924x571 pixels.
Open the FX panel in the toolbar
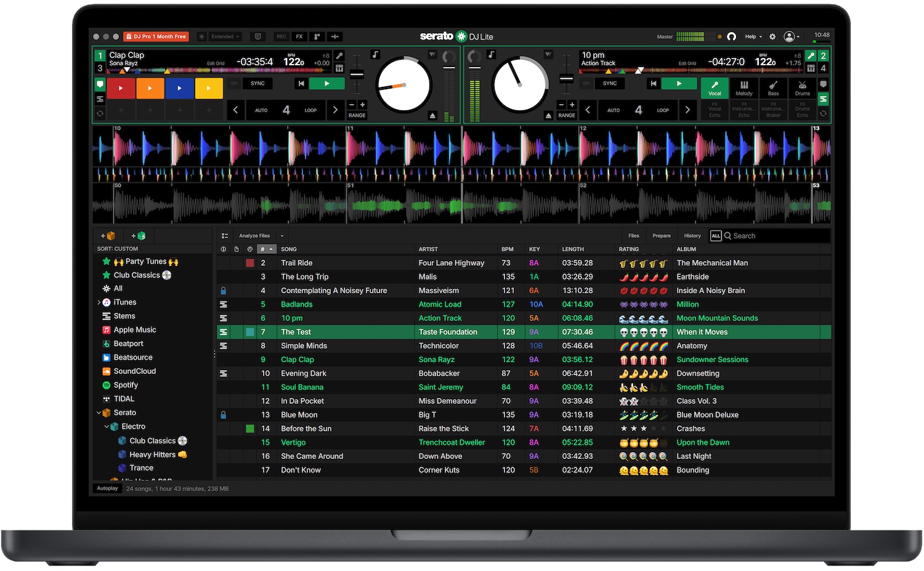(299, 36)
